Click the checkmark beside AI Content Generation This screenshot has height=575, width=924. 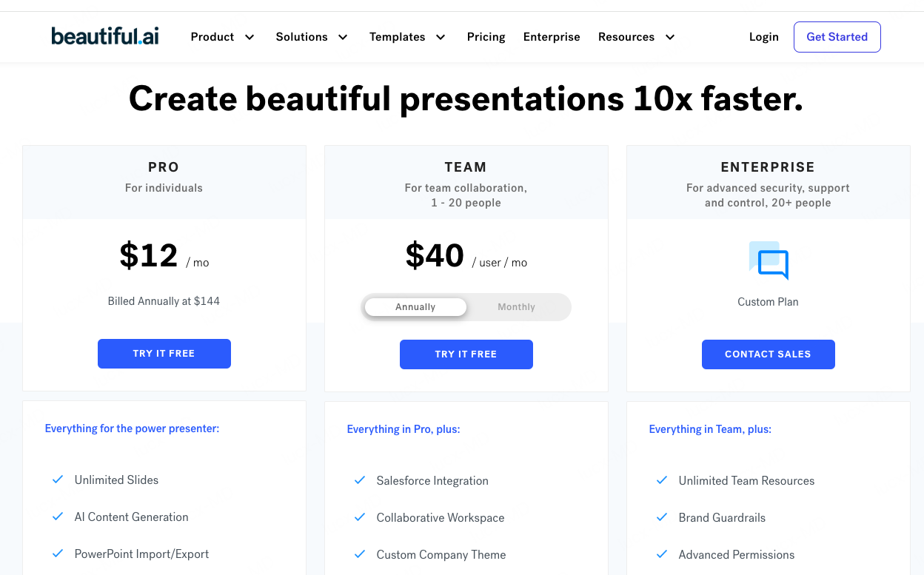58,517
